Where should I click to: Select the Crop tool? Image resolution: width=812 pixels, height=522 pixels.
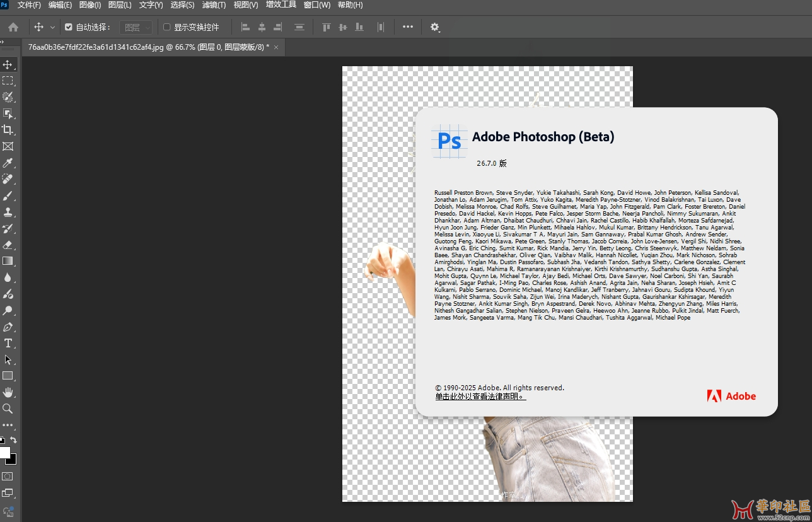(8, 130)
